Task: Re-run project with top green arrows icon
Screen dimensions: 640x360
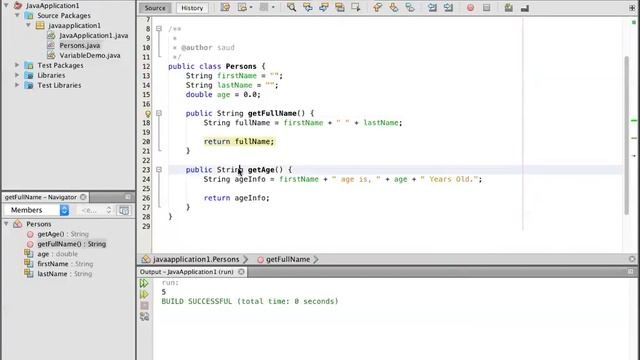Action: tap(144, 283)
